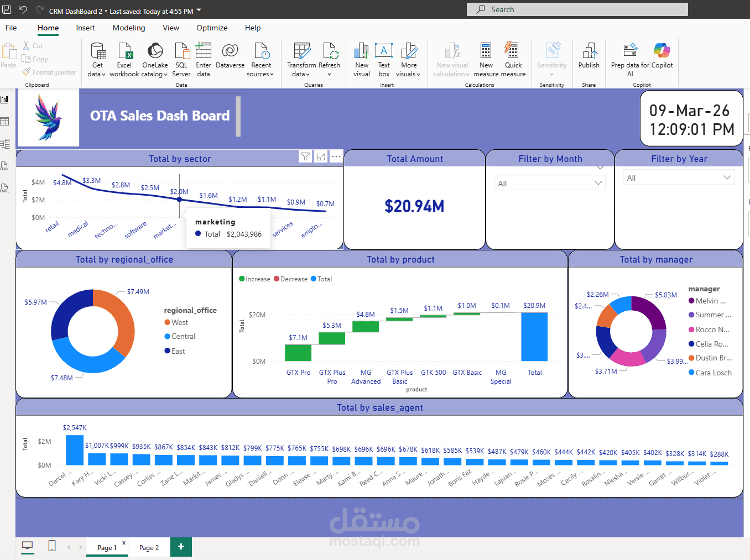The width and height of the screenshot is (750, 560).
Task: Open the View ribbon tab
Action: tap(171, 28)
